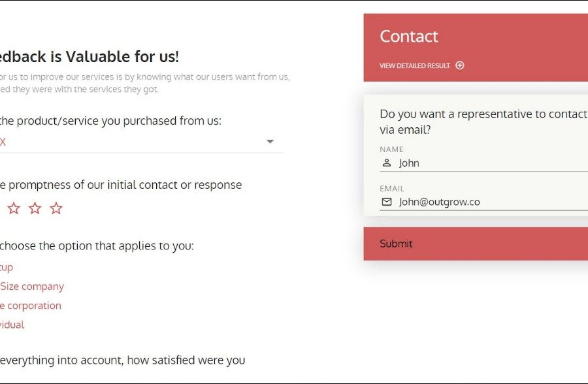Click the Name input containing John
The width and height of the screenshot is (588, 384).
(x=490, y=163)
